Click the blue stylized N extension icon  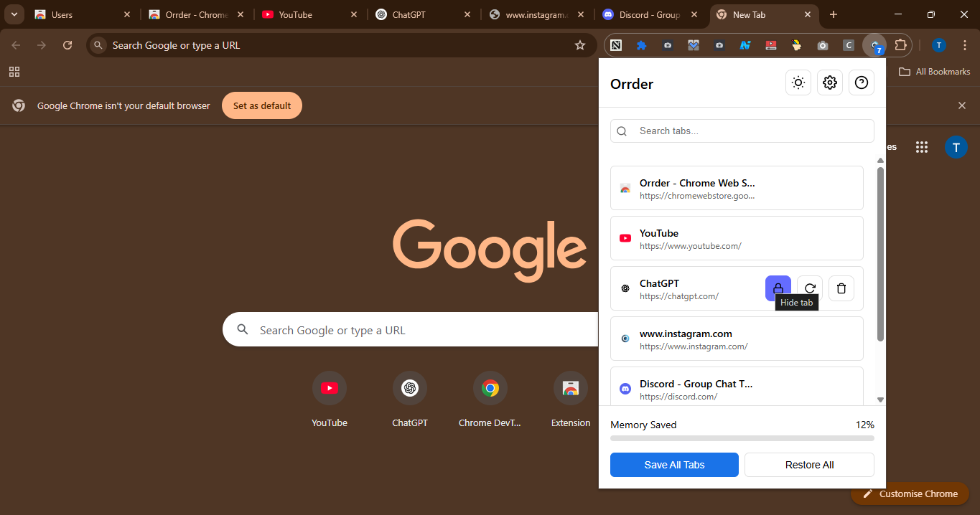coord(745,45)
